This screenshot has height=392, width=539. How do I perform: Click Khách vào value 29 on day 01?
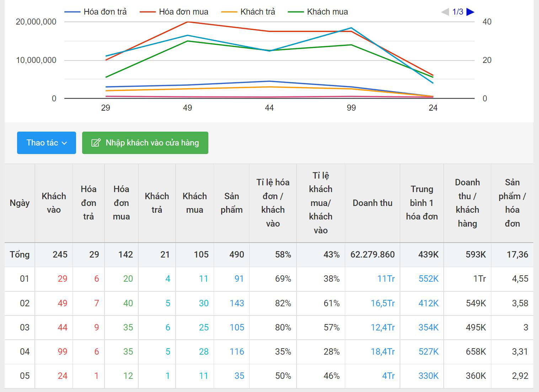tap(63, 279)
